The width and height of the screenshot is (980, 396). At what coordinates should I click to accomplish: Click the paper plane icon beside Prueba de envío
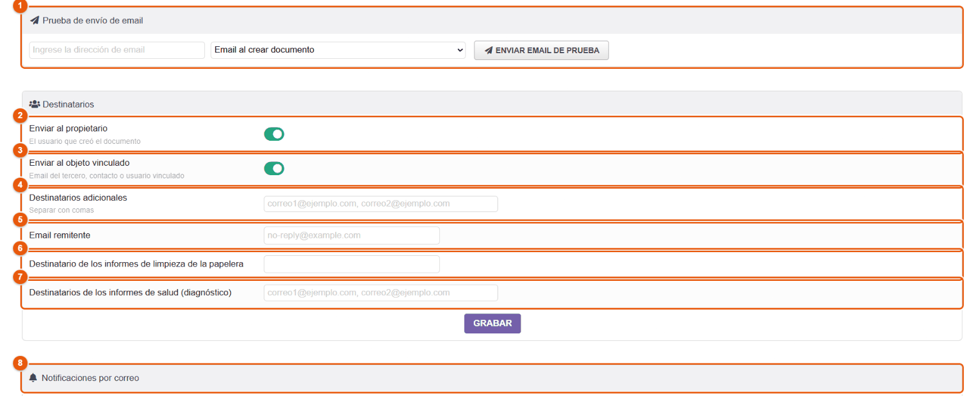34,21
